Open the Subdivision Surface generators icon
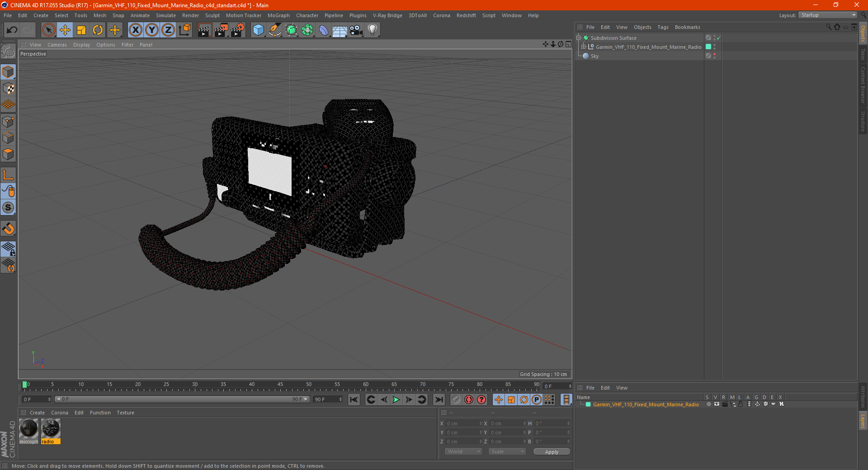Image resolution: width=868 pixels, height=470 pixels. (291, 30)
